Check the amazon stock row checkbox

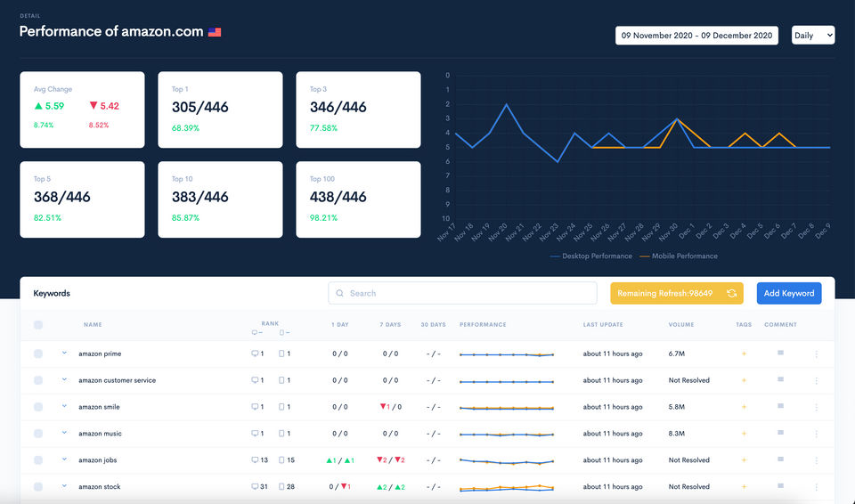(x=38, y=487)
